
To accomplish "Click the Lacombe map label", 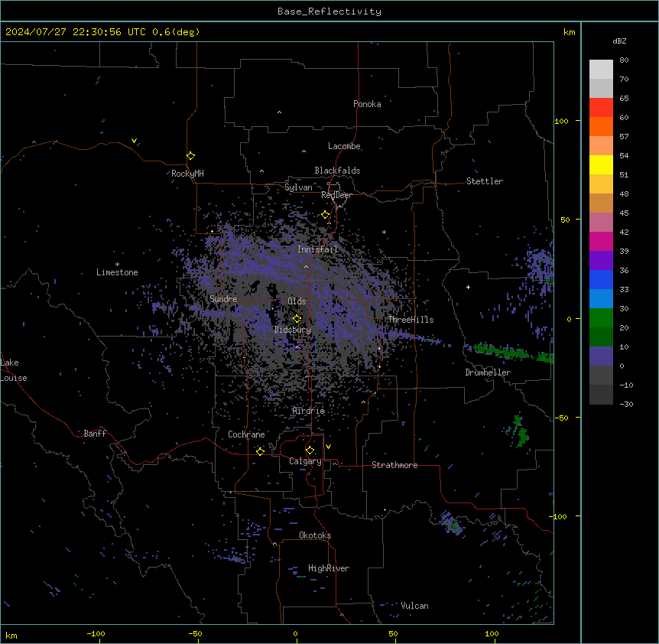I will pyautogui.click(x=344, y=146).
